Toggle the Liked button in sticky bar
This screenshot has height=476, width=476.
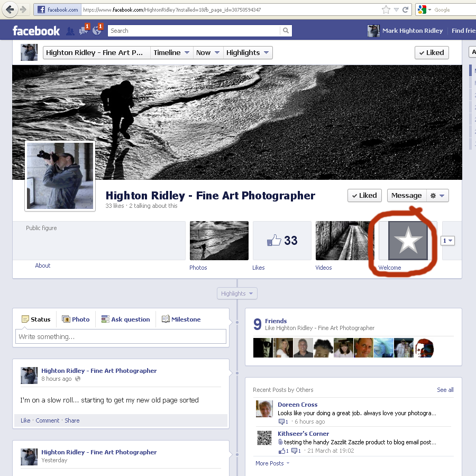click(432, 52)
